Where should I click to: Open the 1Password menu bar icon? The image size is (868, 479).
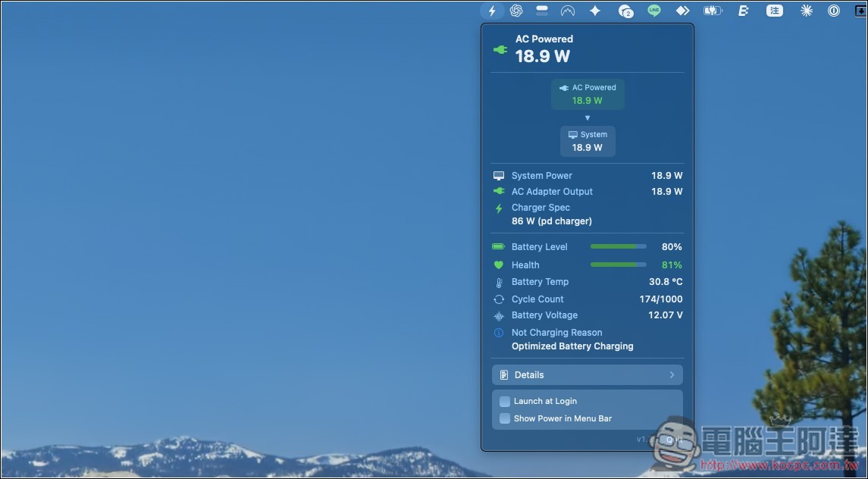coord(834,11)
